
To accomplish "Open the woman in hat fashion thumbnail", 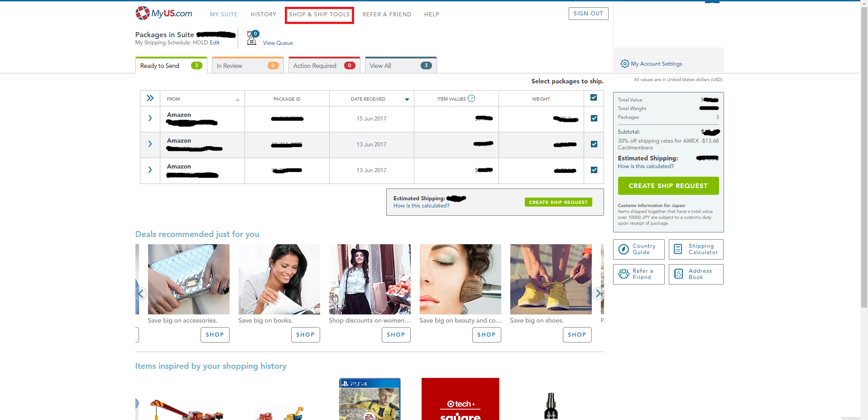I will pyautogui.click(x=370, y=279).
